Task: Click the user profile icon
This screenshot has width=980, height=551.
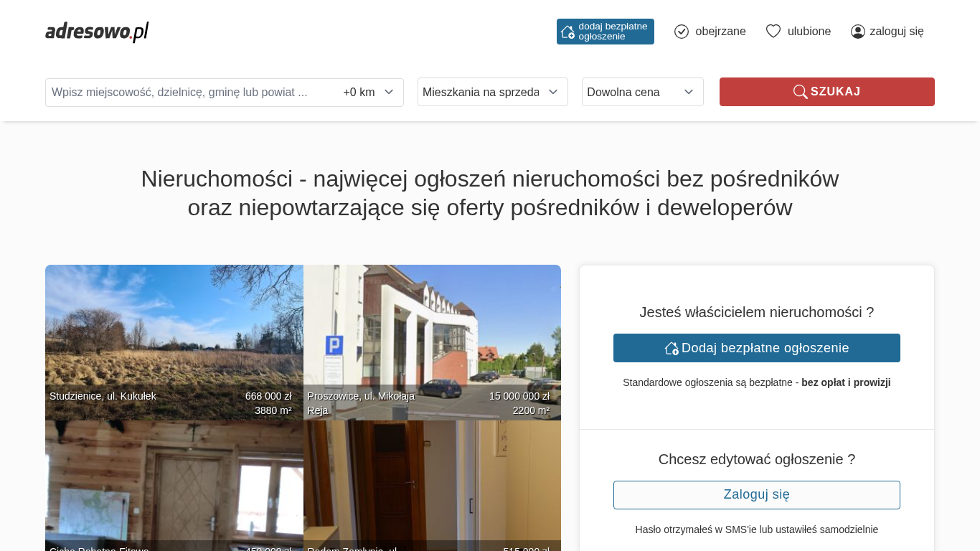Action: pyautogui.click(x=858, y=32)
